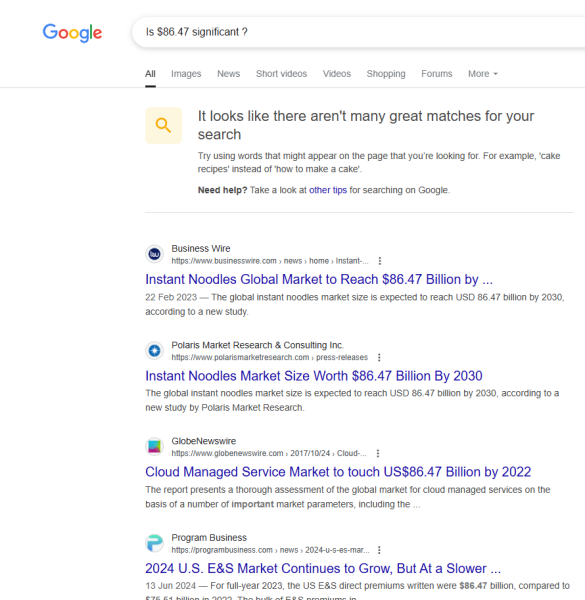Click into the Google search box
Screen dimensions: 585x600
click(358, 32)
